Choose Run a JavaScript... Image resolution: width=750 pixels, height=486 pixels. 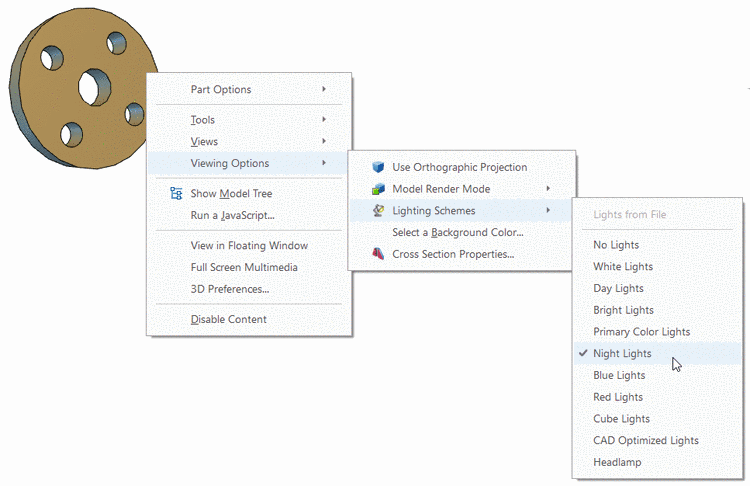(x=249, y=215)
